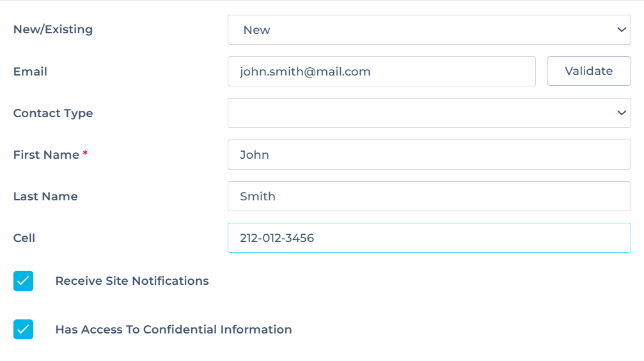Click into the First Name field

[428, 155]
